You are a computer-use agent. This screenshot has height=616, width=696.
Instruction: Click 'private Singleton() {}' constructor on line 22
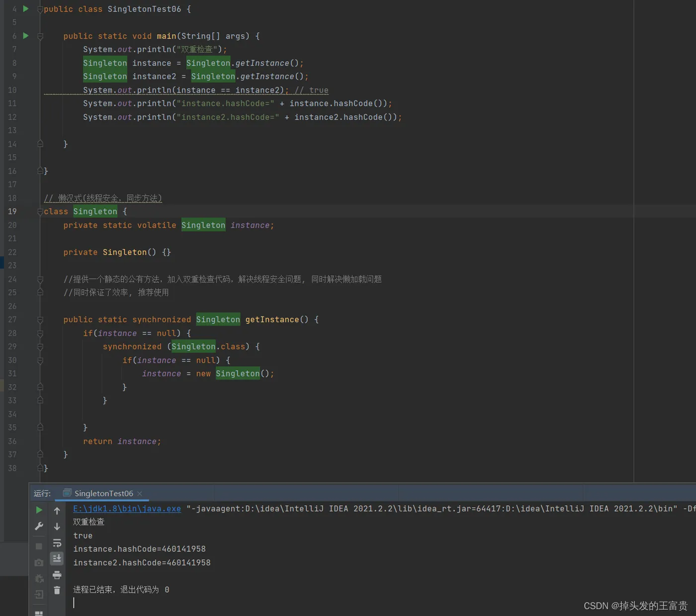[x=117, y=252]
